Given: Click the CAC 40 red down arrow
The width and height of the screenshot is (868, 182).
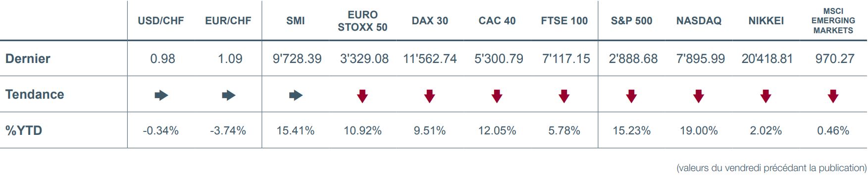Looking at the screenshot, I should (497, 96).
